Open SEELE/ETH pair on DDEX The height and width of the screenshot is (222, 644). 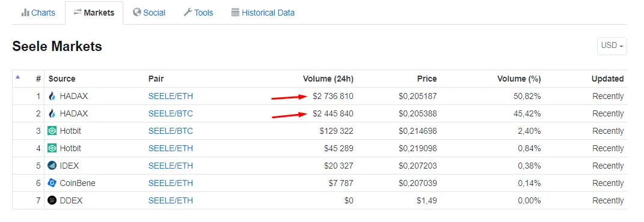click(170, 200)
